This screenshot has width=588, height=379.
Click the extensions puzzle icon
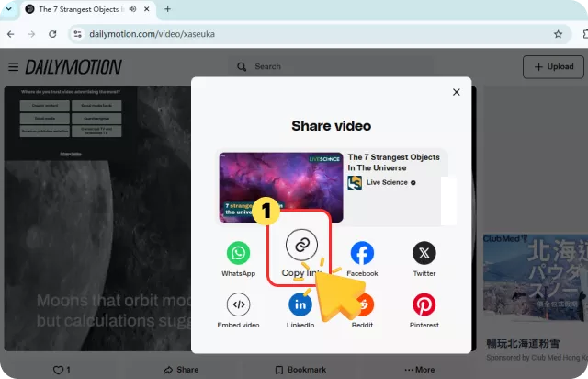(x=585, y=34)
